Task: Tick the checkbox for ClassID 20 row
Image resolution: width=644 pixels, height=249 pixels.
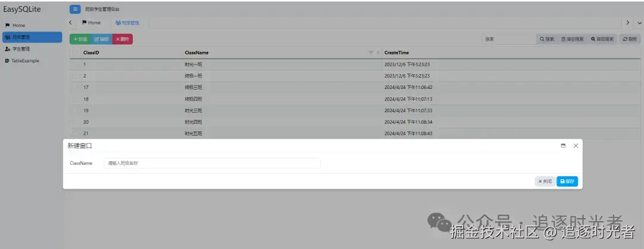Action: click(x=75, y=122)
